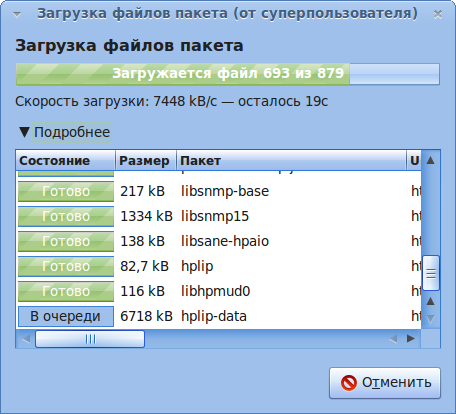Click the up arrow atop the vertical scrollbar
456x414 pixels.
[431, 160]
